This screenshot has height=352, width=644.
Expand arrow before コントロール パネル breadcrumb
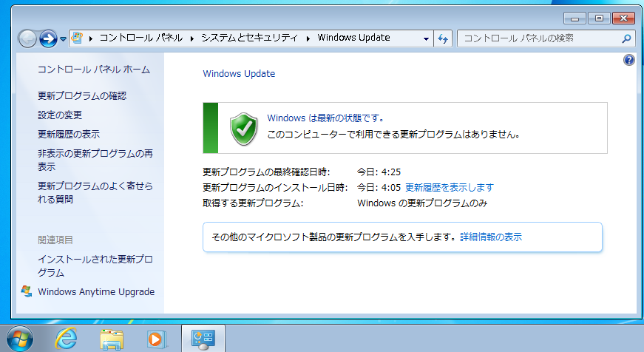(x=91, y=38)
